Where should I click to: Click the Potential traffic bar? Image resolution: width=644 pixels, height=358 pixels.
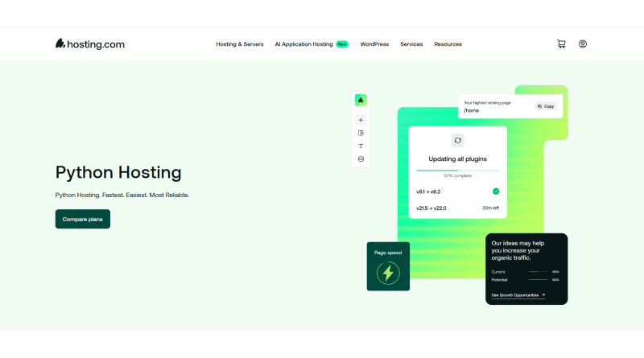(539, 280)
